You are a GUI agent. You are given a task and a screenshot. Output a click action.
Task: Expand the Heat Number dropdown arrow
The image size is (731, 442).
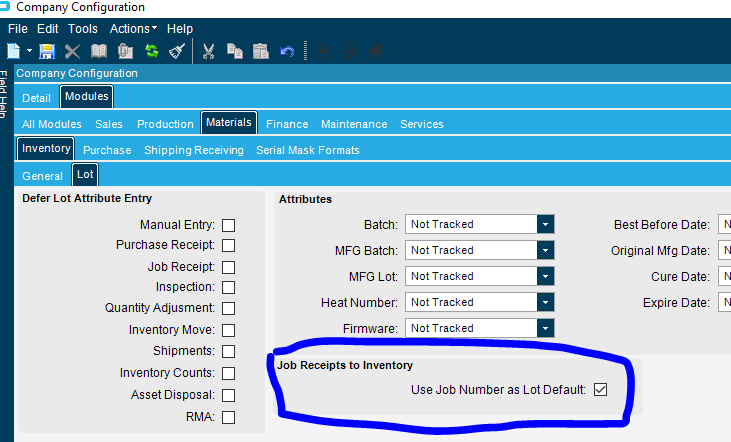coord(545,303)
